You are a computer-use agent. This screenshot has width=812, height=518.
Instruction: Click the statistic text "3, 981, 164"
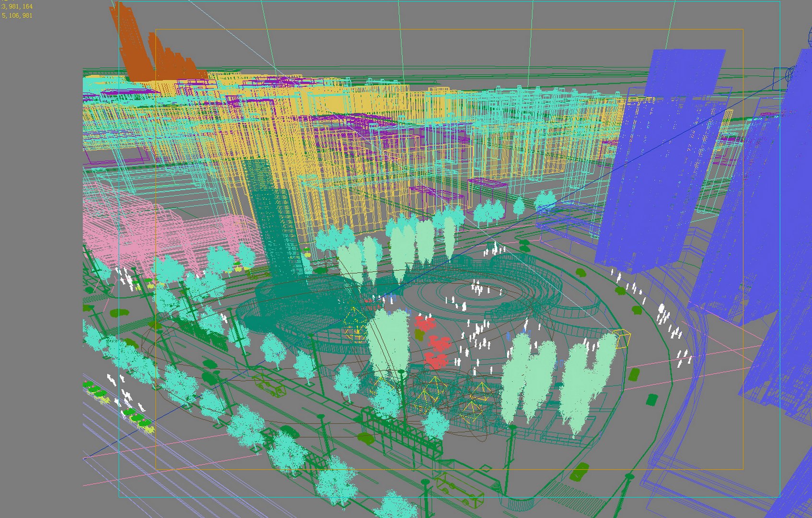tap(17, 7)
